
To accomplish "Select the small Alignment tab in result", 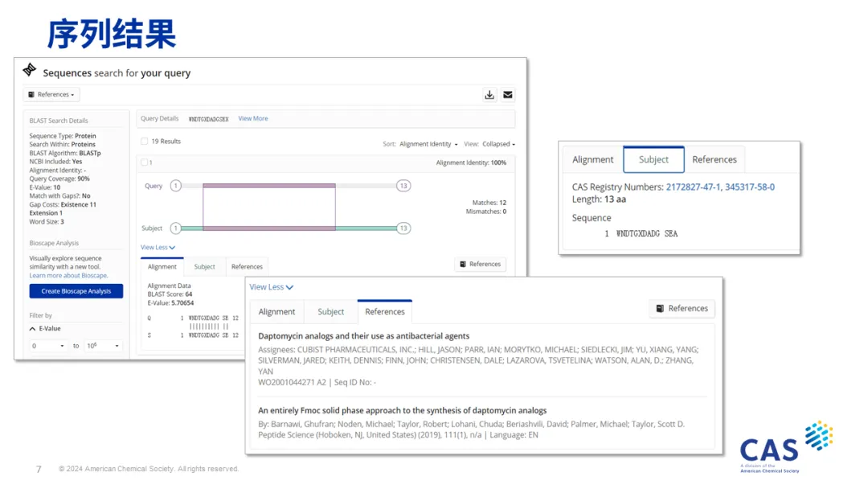I will 162,267.
